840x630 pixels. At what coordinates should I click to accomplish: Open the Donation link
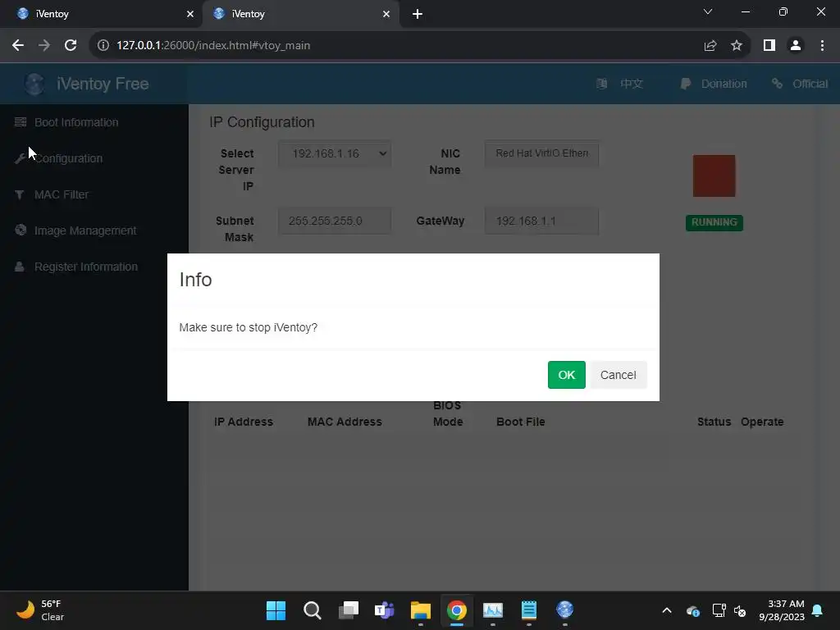coord(724,84)
